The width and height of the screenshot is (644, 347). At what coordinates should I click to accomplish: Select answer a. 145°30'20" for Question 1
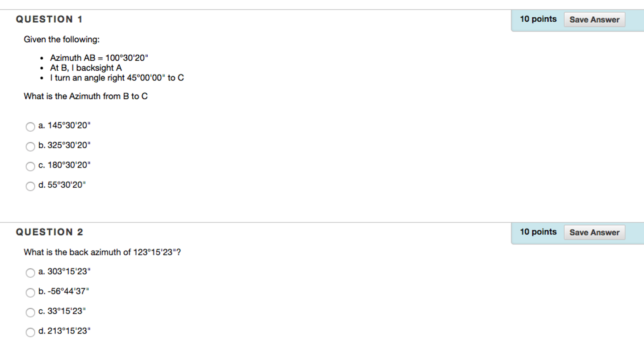[30, 127]
